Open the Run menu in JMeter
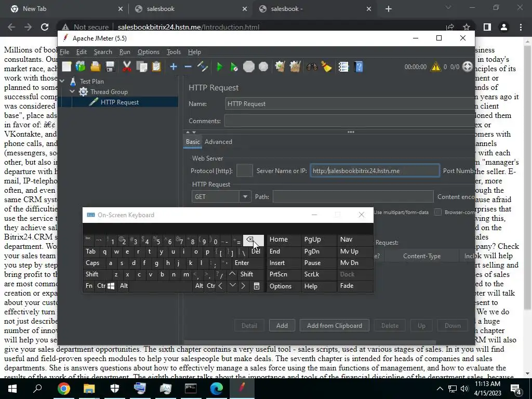This screenshot has width=532, height=399. (125, 52)
